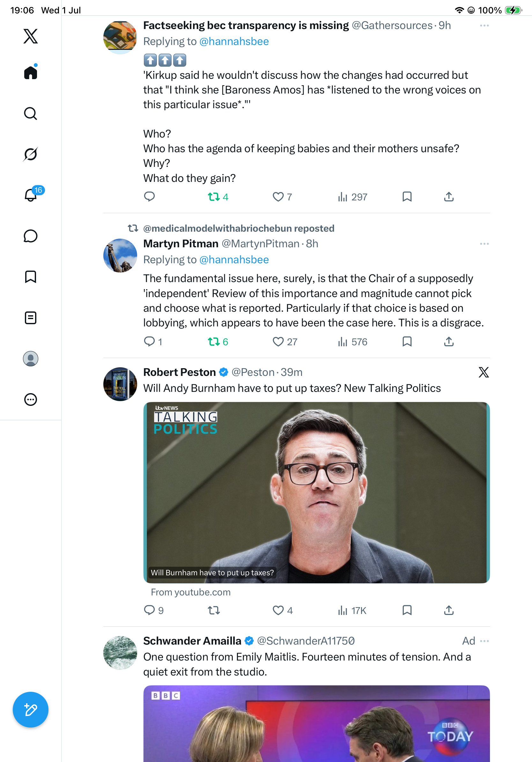The height and width of the screenshot is (762, 532).
Task: Open the X logo on Peston's post
Action: click(x=484, y=372)
